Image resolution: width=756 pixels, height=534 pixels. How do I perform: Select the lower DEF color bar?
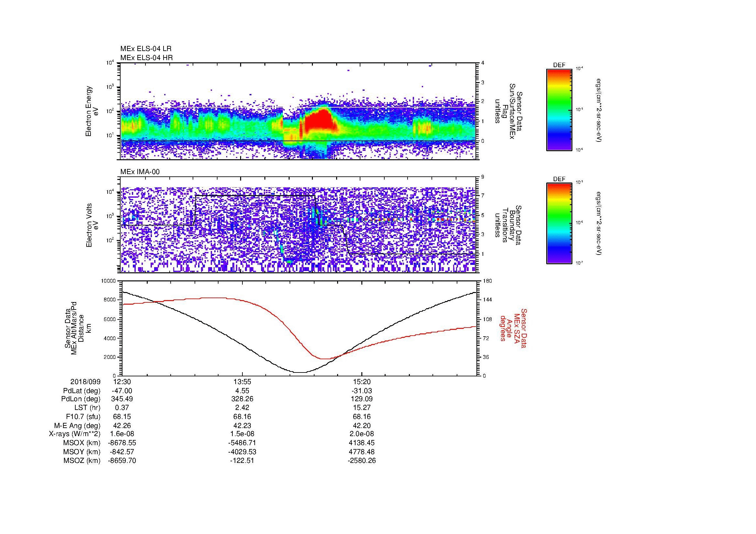[559, 224]
